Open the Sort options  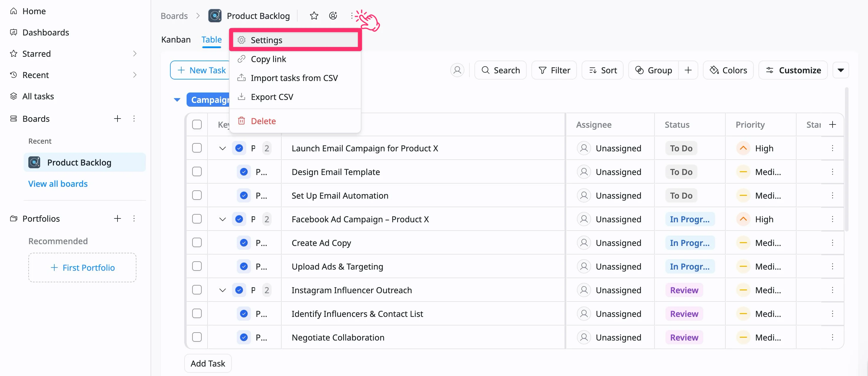pos(603,70)
